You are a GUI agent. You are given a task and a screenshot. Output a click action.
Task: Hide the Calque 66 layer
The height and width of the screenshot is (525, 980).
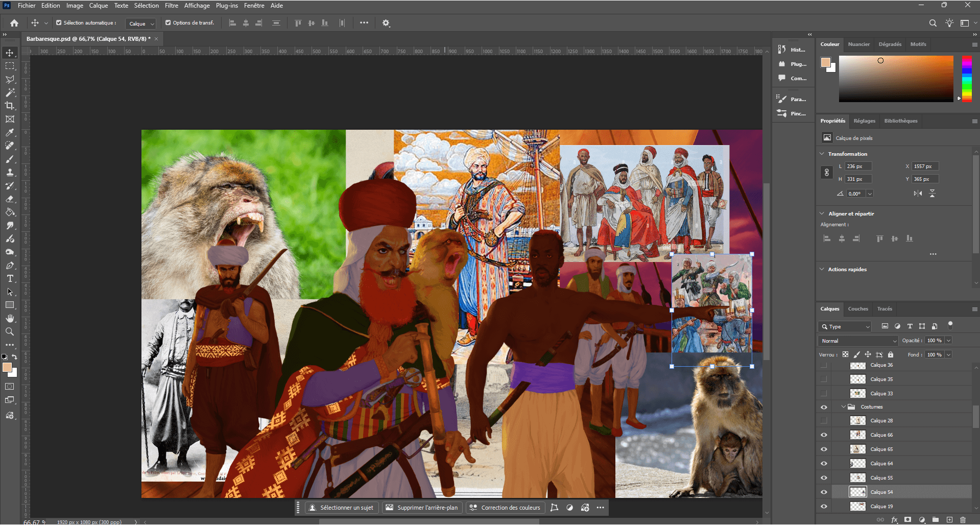(824, 435)
